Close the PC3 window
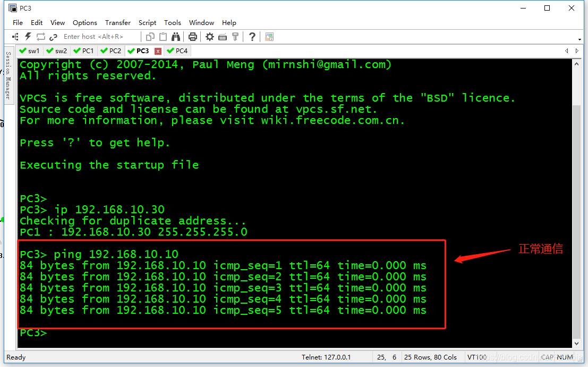Screen dimensions: 588x367 [x=572, y=8]
